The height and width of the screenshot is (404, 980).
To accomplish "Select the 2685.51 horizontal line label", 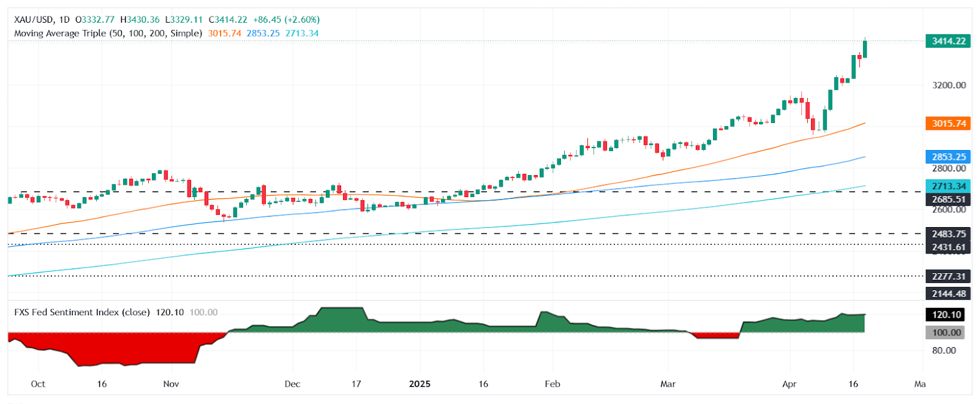I will coord(948,199).
